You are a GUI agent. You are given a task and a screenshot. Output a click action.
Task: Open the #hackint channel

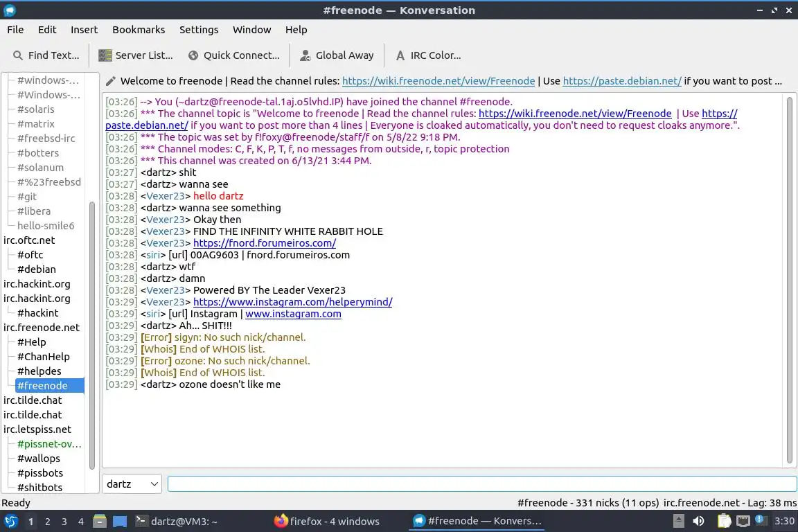[37, 313]
